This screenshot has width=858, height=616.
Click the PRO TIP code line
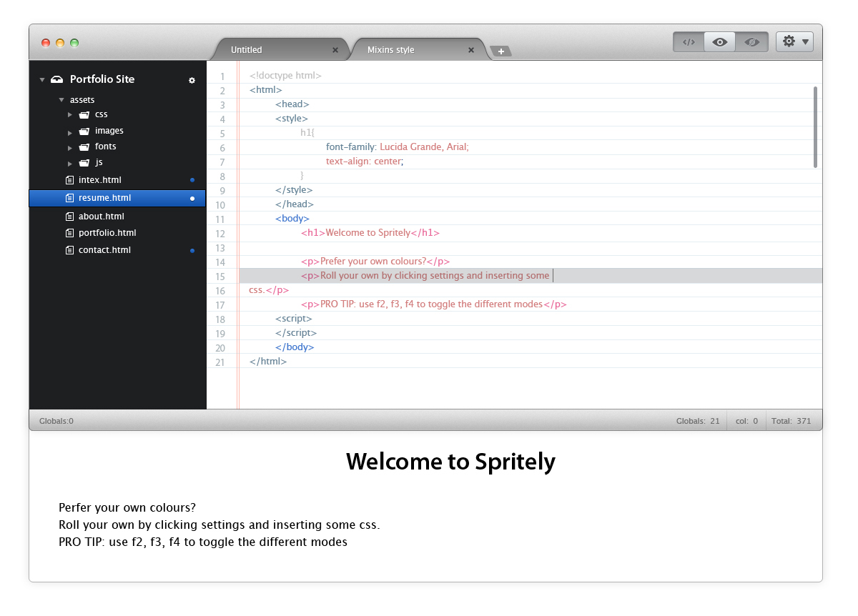(x=433, y=304)
